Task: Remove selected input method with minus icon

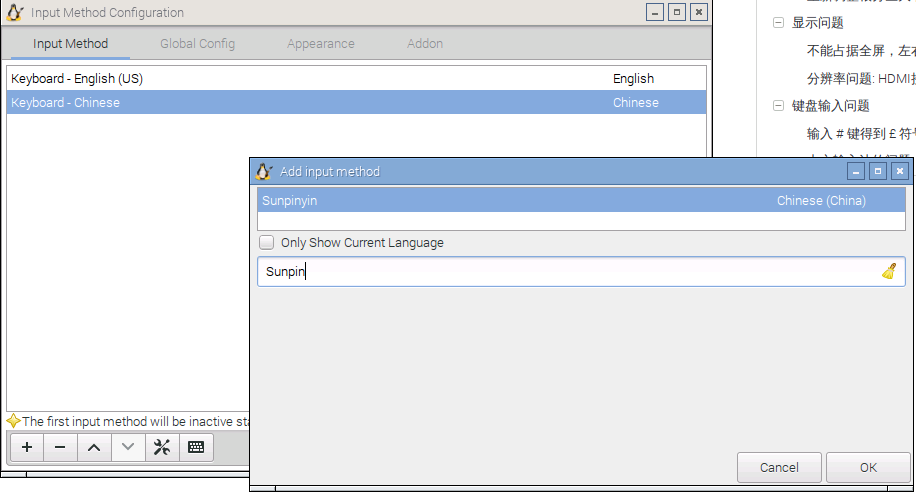Action: (x=60, y=447)
